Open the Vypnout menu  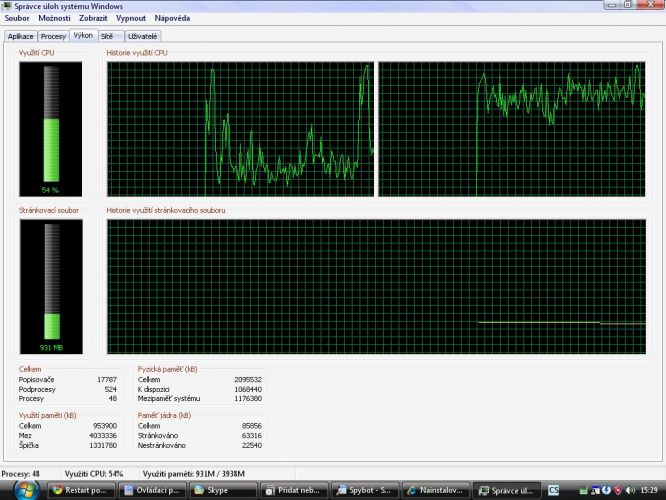point(131,18)
